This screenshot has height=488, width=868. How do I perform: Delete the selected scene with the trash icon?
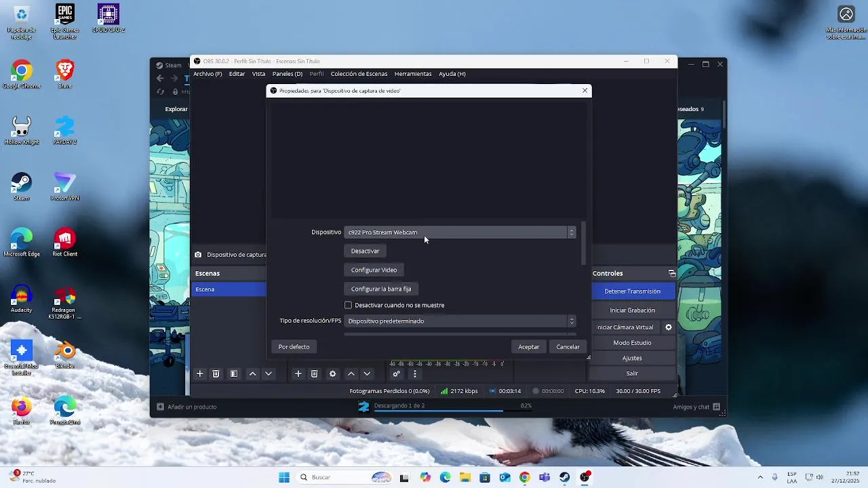click(x=216, y=373)
